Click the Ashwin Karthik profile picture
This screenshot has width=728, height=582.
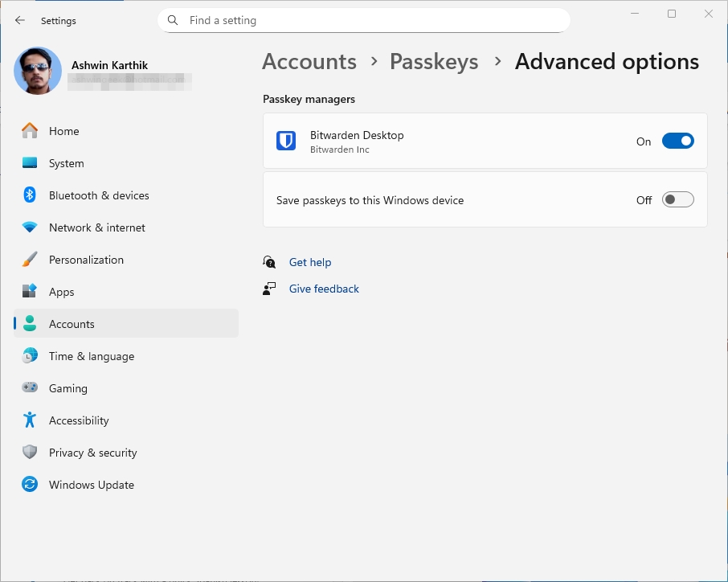(37, 71)
